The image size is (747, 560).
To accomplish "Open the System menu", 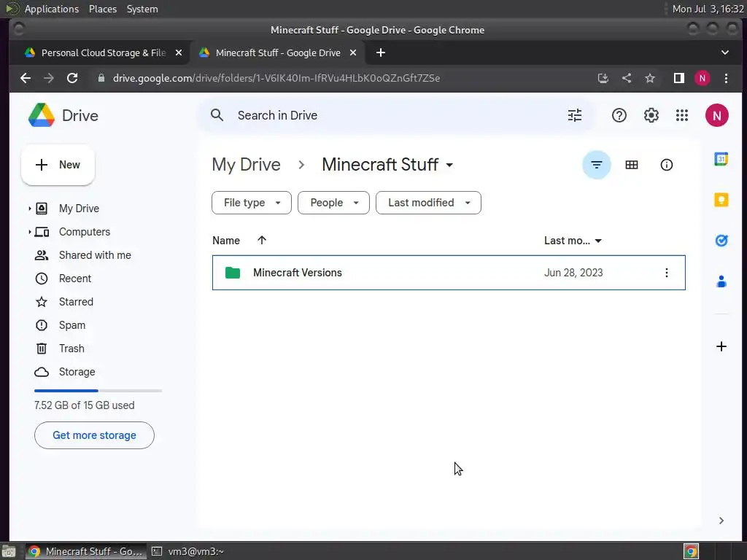I will click(142, 9).
